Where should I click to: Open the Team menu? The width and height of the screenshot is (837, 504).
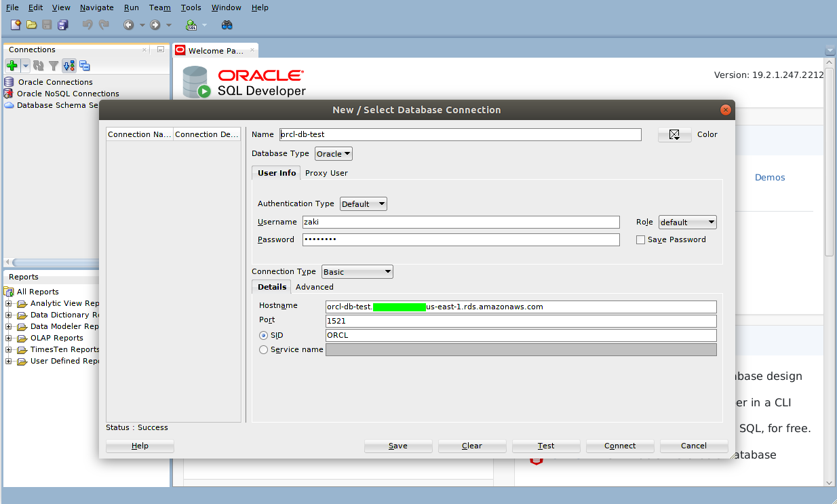pos(160,7)
